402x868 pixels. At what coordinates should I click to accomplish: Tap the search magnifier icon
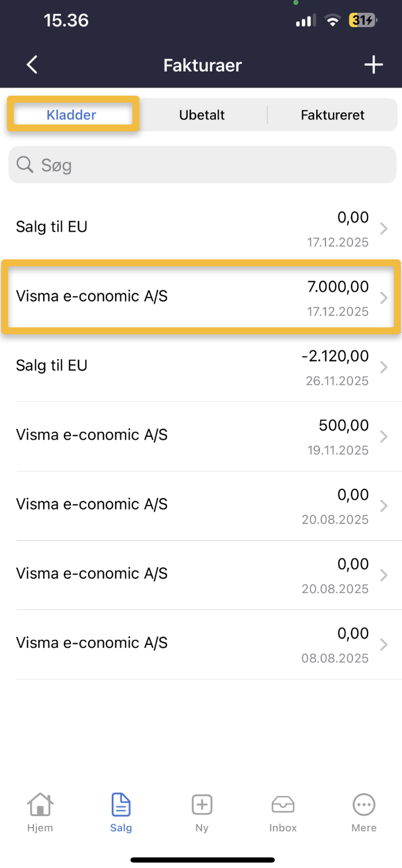(x=25, y=165)
